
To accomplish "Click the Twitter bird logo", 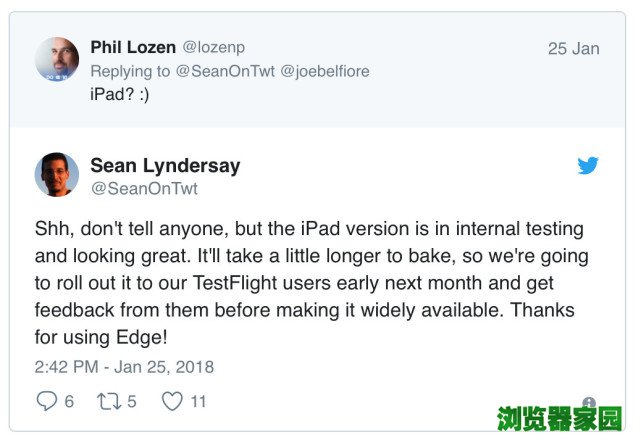I will tap(588, 166).
